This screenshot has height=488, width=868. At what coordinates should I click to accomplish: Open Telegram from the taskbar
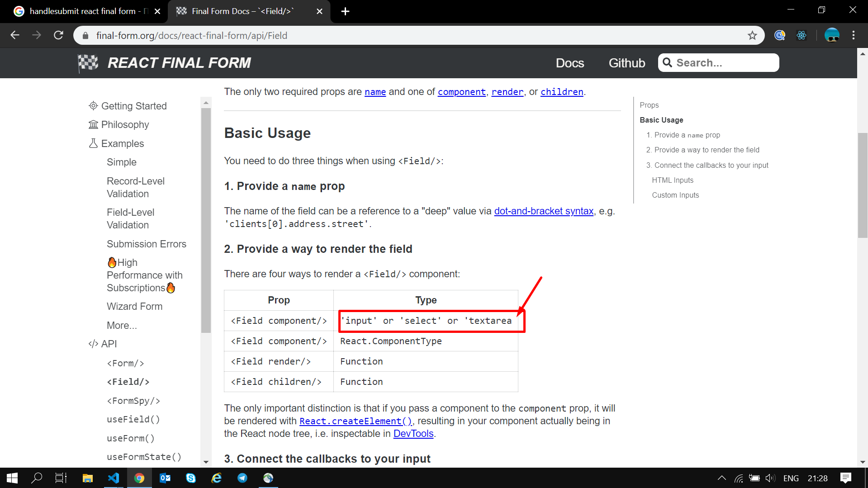pos(242,478)
